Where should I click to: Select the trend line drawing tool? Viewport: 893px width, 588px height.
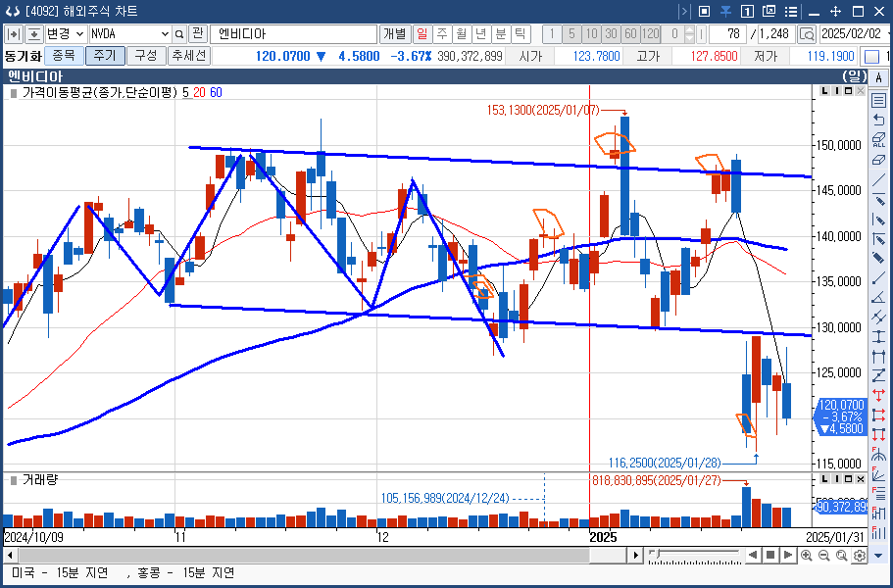pyautogui.click(x=878, y=180)
